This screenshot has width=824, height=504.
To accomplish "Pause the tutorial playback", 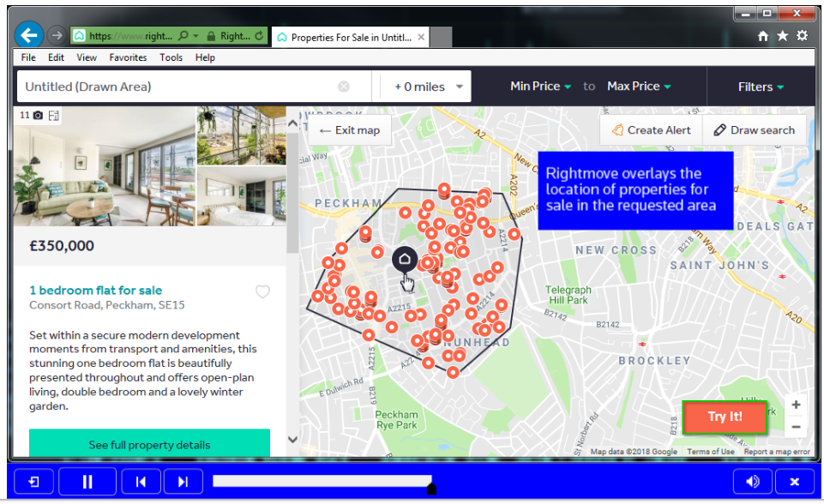I will coord(87,482).
